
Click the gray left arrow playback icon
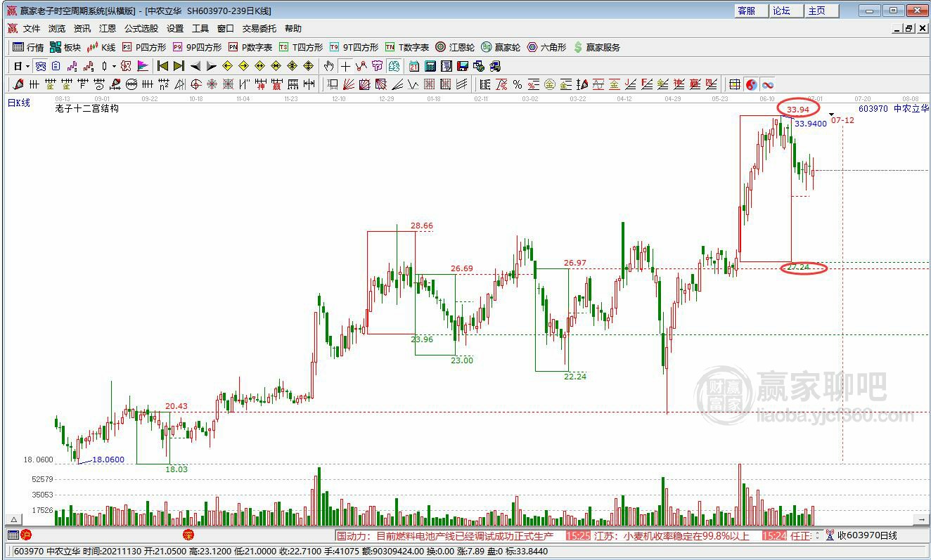coord(195,66)
